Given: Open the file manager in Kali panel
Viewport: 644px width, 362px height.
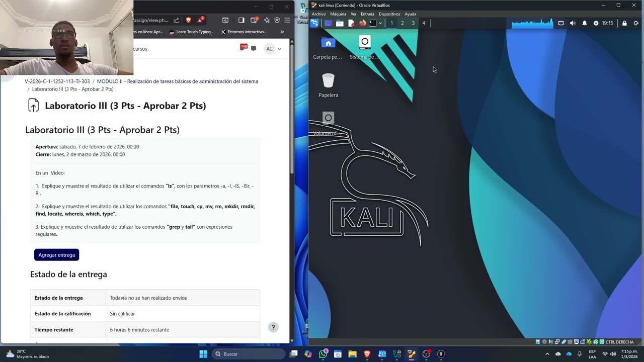Looking at the screenshot, I should pyautogui.click(x=340, y=23).
